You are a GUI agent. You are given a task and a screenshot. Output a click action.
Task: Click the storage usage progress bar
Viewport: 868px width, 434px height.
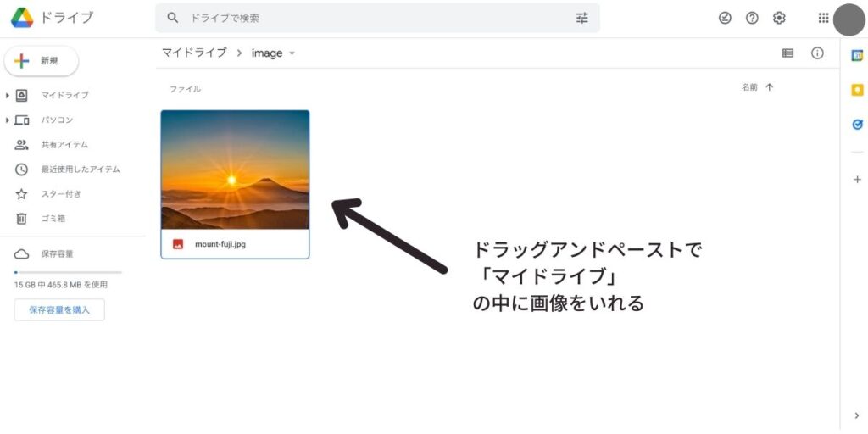click(68, 272)
